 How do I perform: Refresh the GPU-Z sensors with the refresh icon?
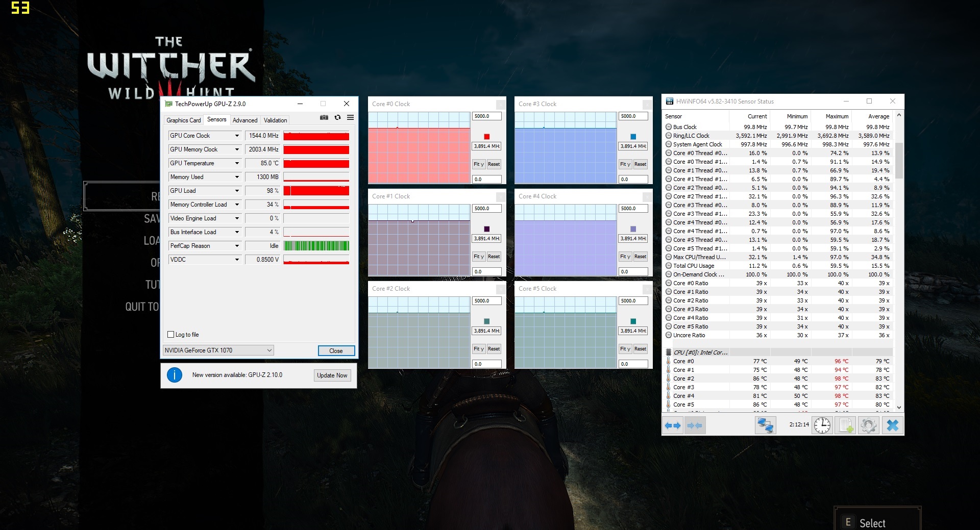pyautogui.click(x=337, y=117)
